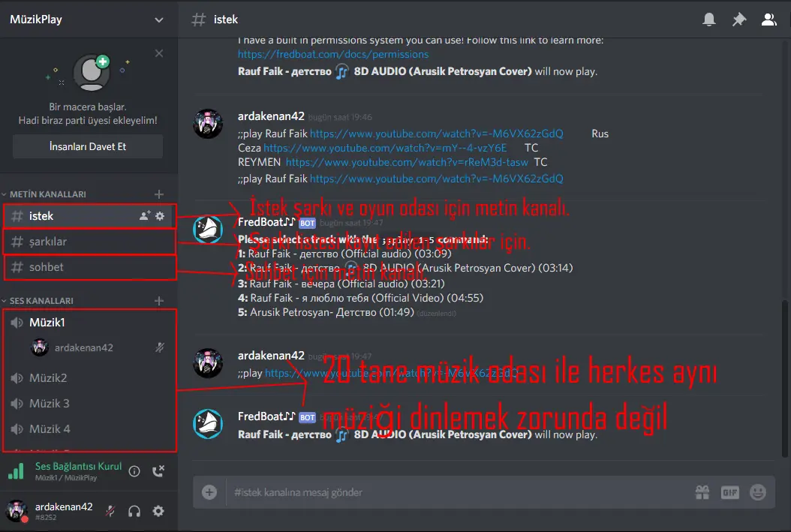Add a new voice channel plus
Viewport: 791px width, 532px height.
point(159,301)
